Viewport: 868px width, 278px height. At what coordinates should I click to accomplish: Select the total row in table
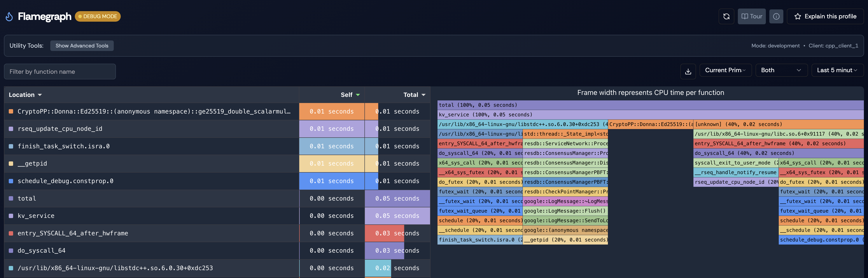pyautogui.click(x=217, y=198)
